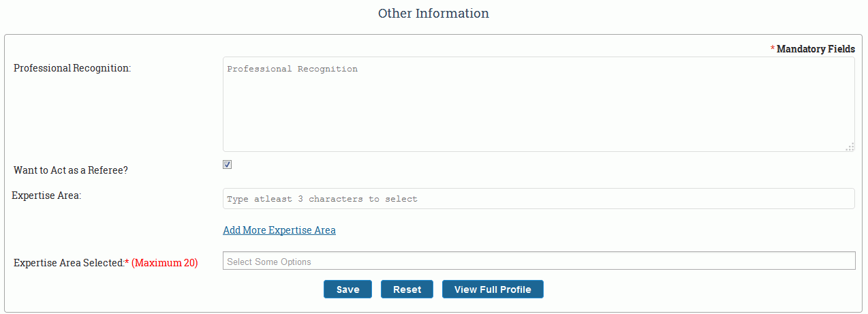868x314 pixels.
Task: Click the 'Expertise Area Selected:' label
Action: click(x=68, y=262)
